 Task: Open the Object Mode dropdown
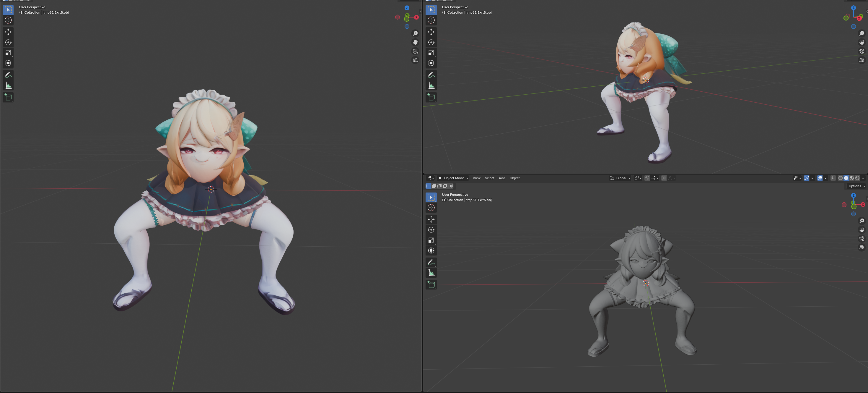[453, 178]
